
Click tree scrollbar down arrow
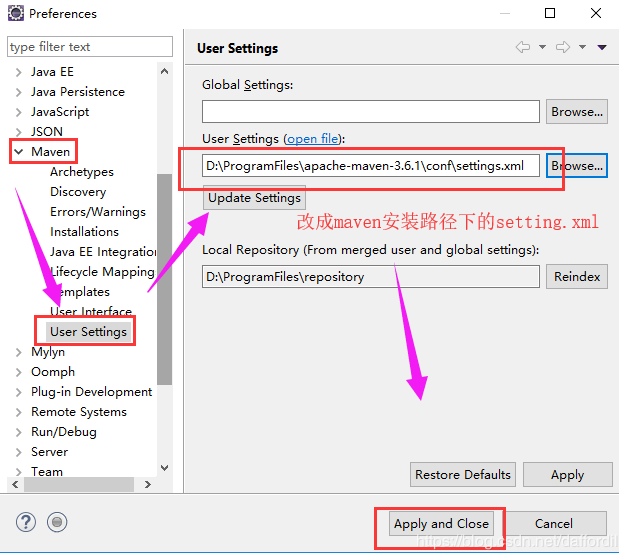(x=165, y=468)
